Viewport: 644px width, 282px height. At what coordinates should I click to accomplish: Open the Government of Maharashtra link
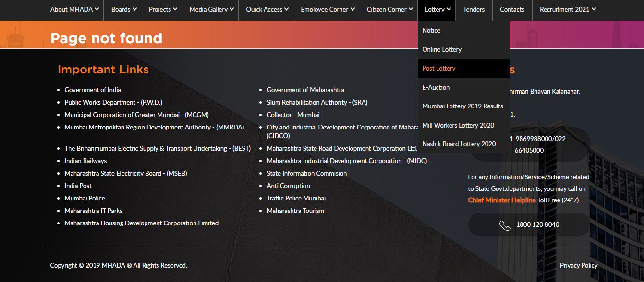coord(305,90)
